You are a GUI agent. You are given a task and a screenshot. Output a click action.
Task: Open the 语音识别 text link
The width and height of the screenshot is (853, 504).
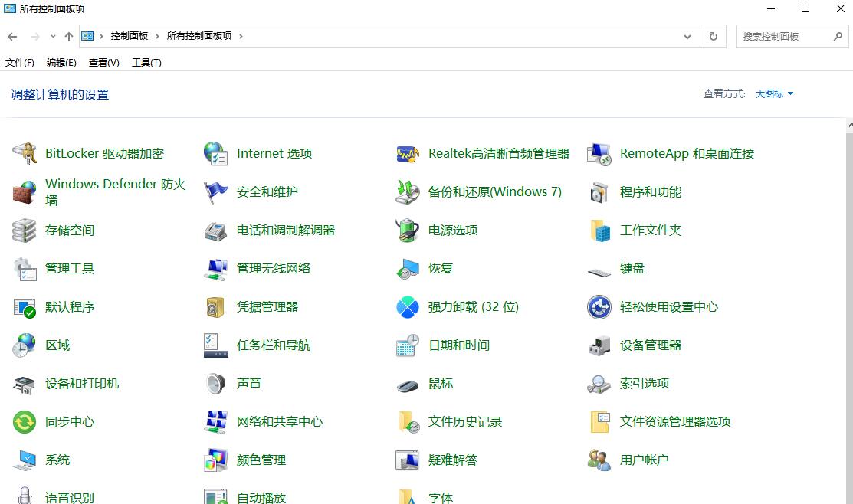[x=69, y=497]
